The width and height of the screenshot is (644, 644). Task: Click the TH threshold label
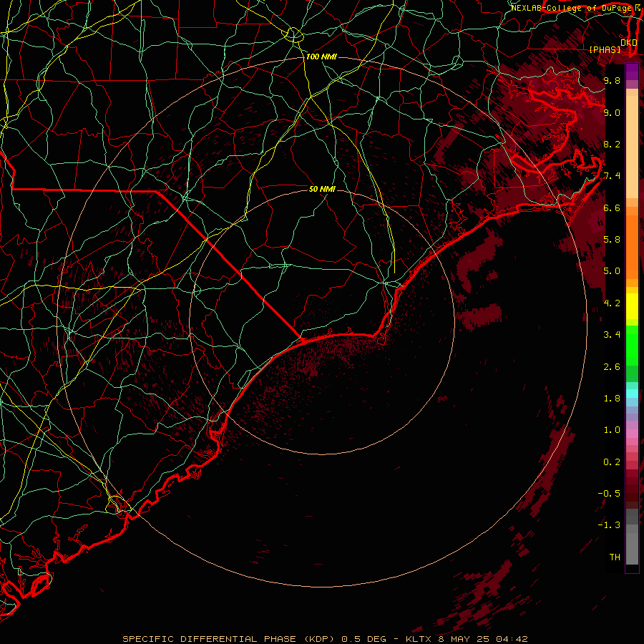[x=615, y=557]
